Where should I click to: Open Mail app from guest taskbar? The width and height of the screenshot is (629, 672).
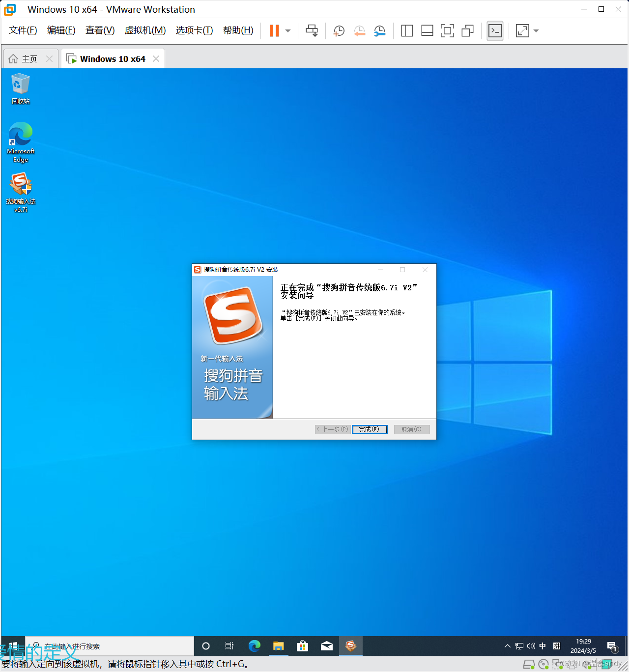326,646
